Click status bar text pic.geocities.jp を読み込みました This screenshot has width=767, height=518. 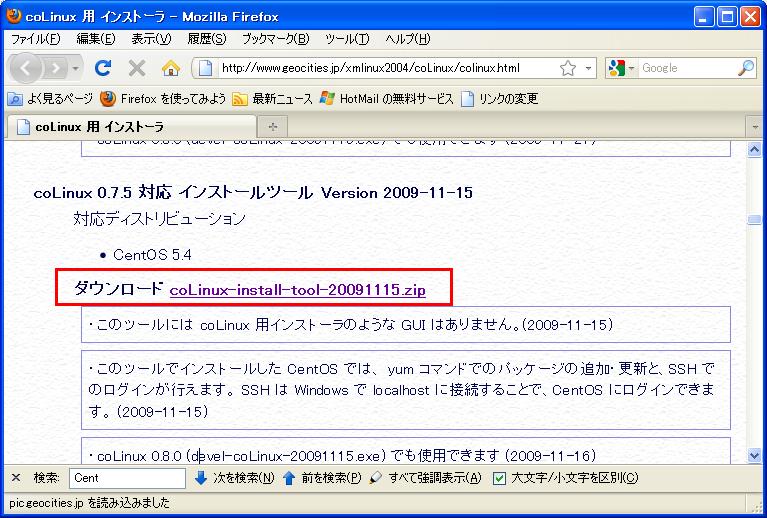tap(90, 502)
